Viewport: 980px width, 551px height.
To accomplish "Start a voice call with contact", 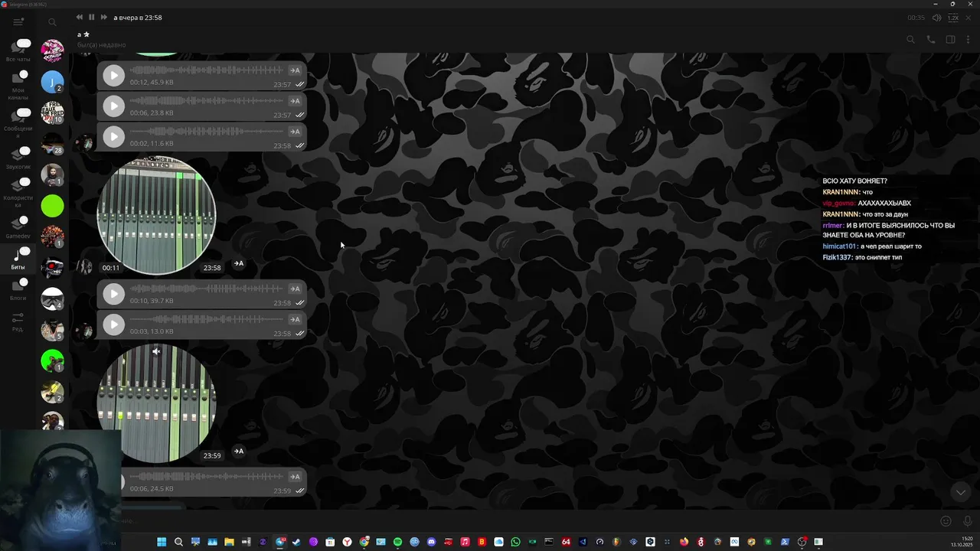I will (x=931, y=40).
